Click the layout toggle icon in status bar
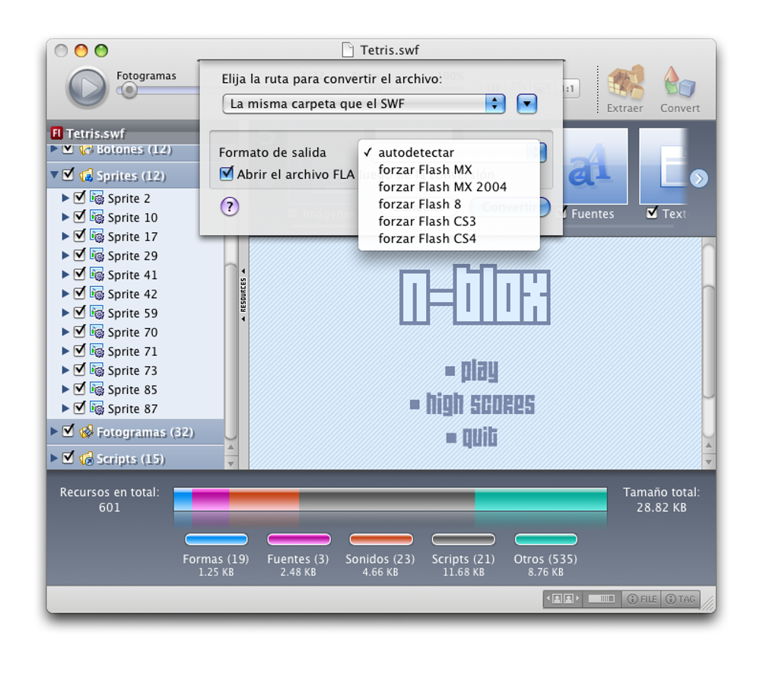 point(563,599)
